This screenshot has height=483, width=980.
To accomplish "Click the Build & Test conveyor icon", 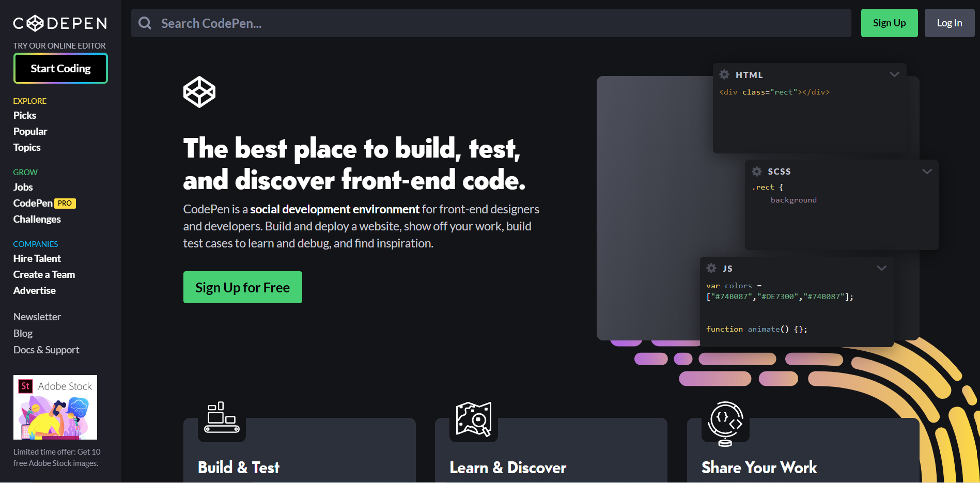I will [222, 417].
